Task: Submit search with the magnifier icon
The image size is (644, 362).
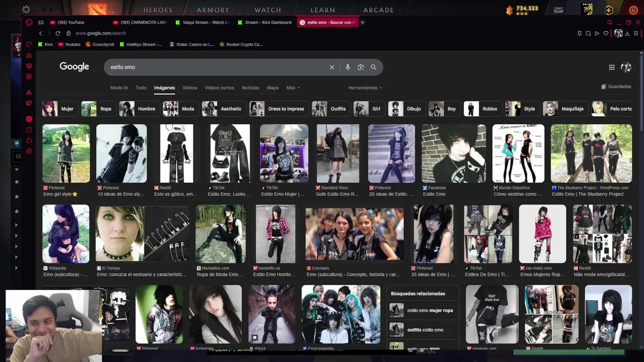Action: pyautogui.click(x=373, y=67)
